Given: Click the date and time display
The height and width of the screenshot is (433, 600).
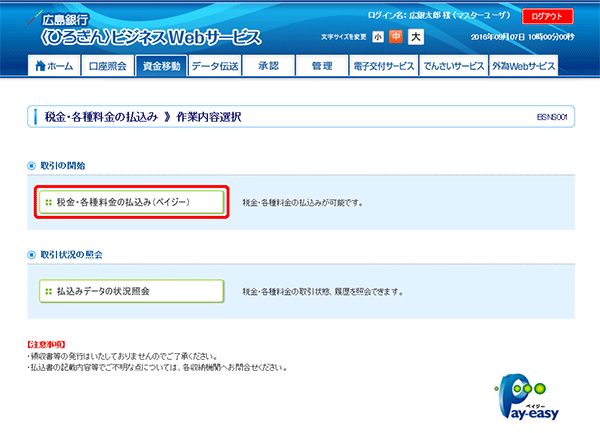Looking at the screenshot, I should [x=522, y=37].
